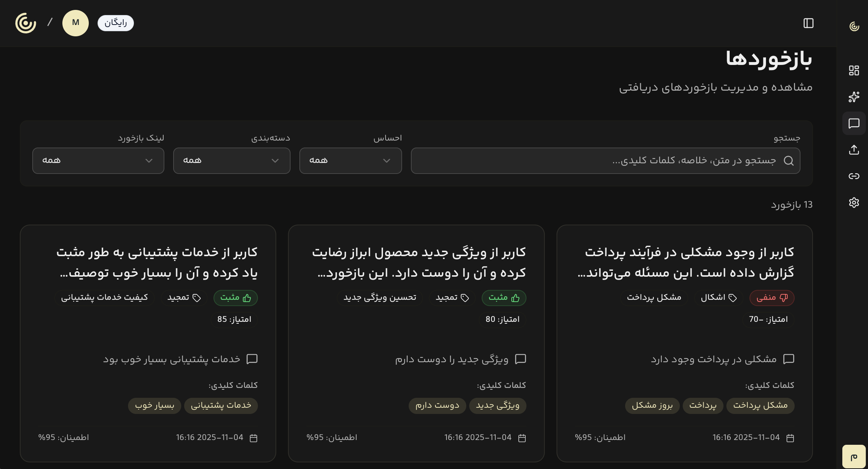Open the دسته‌بندی category dropdown
Viewport: 868px width, 469px height.
click(x=231, y=161)
